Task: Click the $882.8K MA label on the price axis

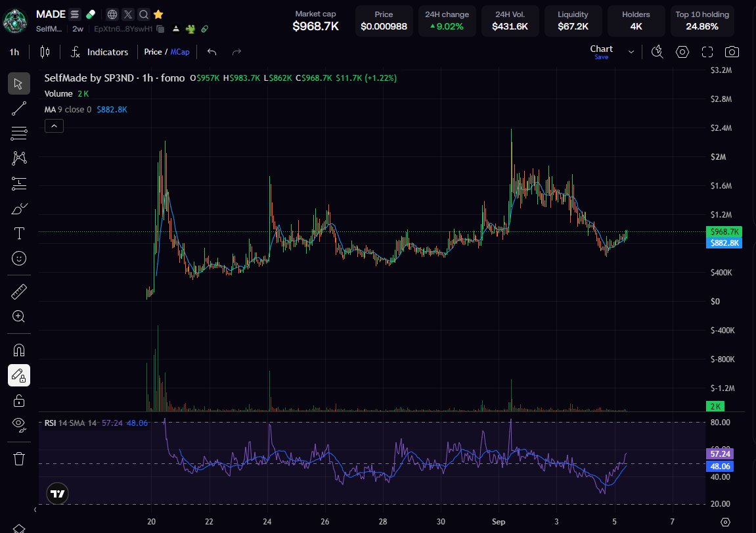Action: pyautogui.click(x=724, y=243)
